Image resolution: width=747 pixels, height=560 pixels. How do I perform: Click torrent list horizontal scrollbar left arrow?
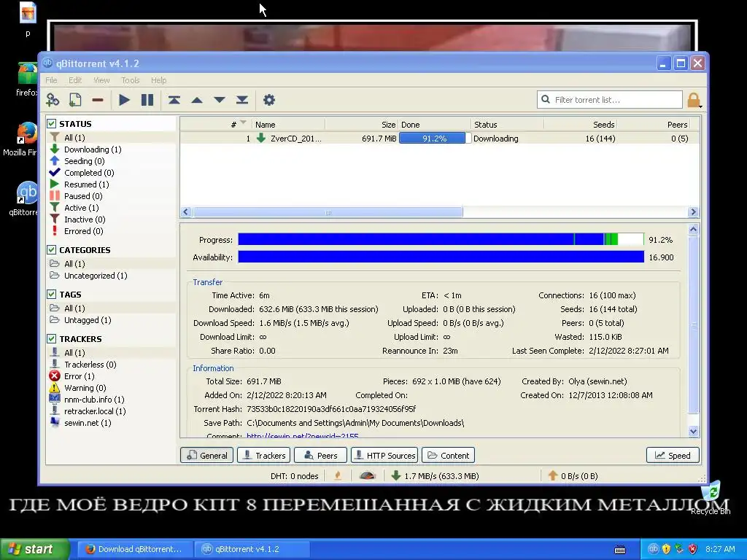[186, 212]
